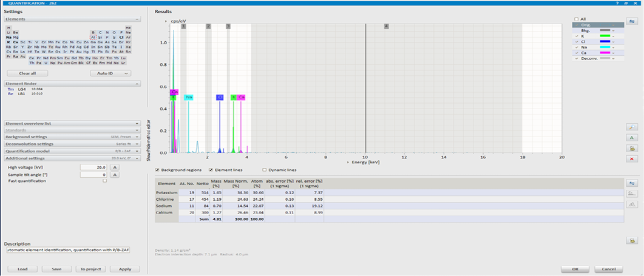
Task: Click the 'A' auto button for Sample tilt angle
Action: (115, 175)
